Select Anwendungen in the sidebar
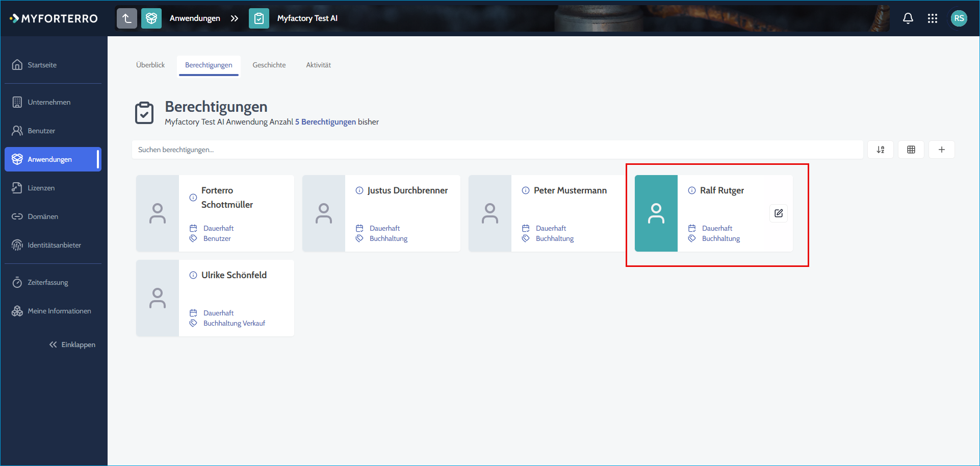Viewport: 980px width, 466px height. [x=53, y=159]
